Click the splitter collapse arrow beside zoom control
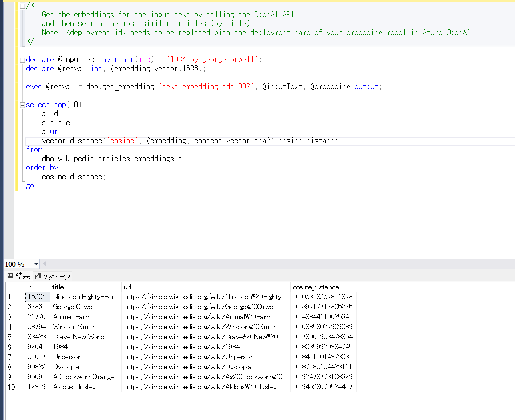The height and width of the screenshot is (420, 515). point(44,264)
